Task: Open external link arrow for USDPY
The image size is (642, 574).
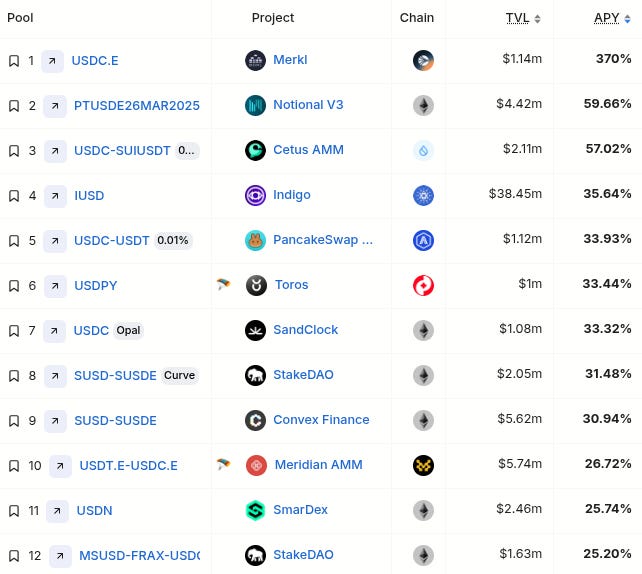Action: (55, 287)
